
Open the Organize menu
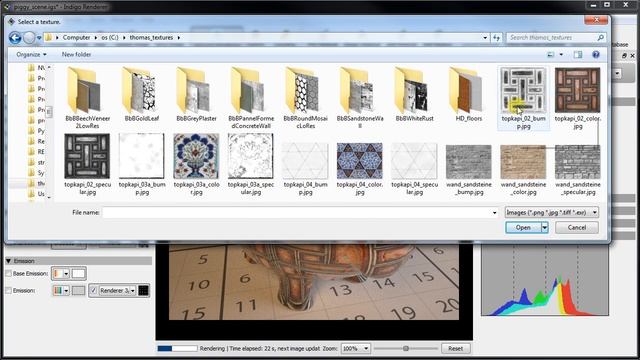(31, 54)
